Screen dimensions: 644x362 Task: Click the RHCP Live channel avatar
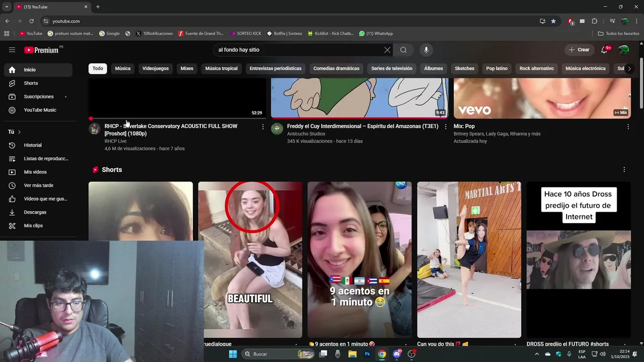[95, 129]
